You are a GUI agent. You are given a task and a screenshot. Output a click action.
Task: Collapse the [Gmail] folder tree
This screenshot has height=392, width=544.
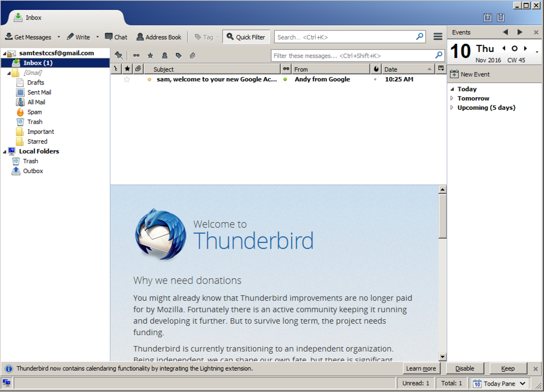click(9, 73)
